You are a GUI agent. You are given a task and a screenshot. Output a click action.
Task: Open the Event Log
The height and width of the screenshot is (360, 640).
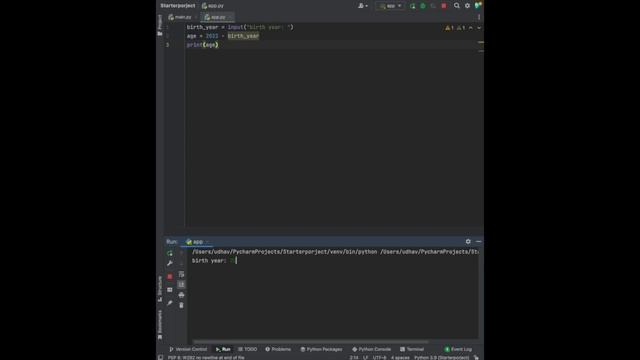pos(458,349)
